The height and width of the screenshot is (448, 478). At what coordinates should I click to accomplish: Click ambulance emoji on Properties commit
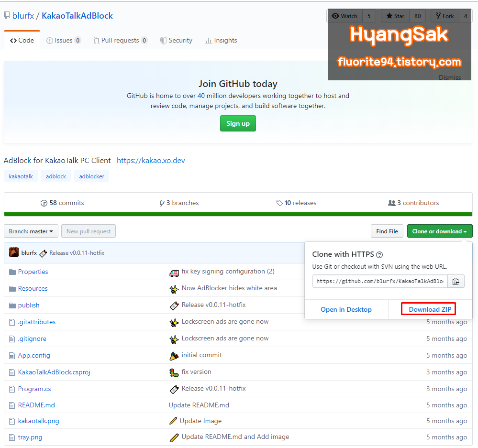pos(174,273)
